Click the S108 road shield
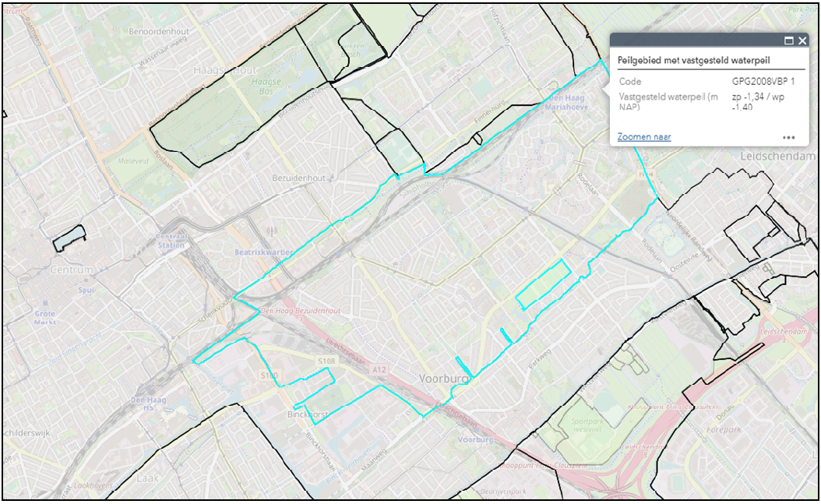This screenshot has width=821, height=504. [x=326, y=361]
